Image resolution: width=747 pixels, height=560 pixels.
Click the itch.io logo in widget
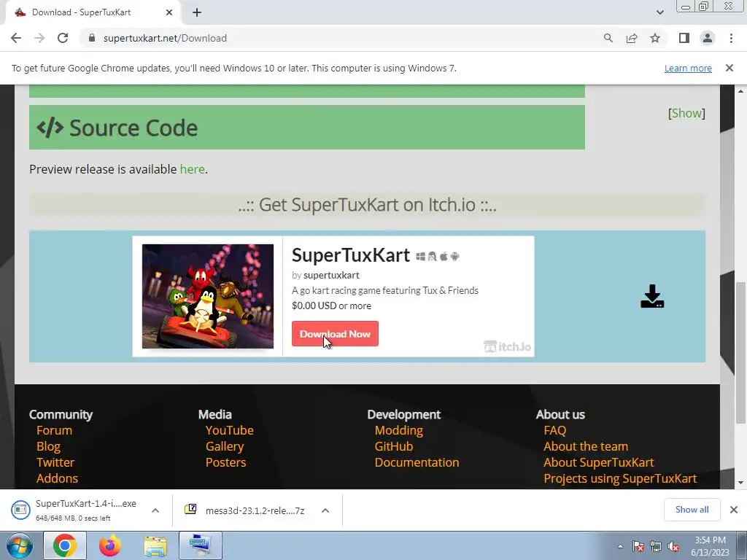pos(507,346)
